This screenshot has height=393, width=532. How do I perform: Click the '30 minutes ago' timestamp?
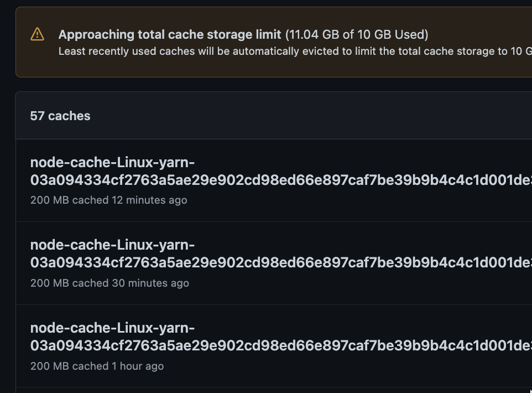pyautogui.click(x=150, y=283)
